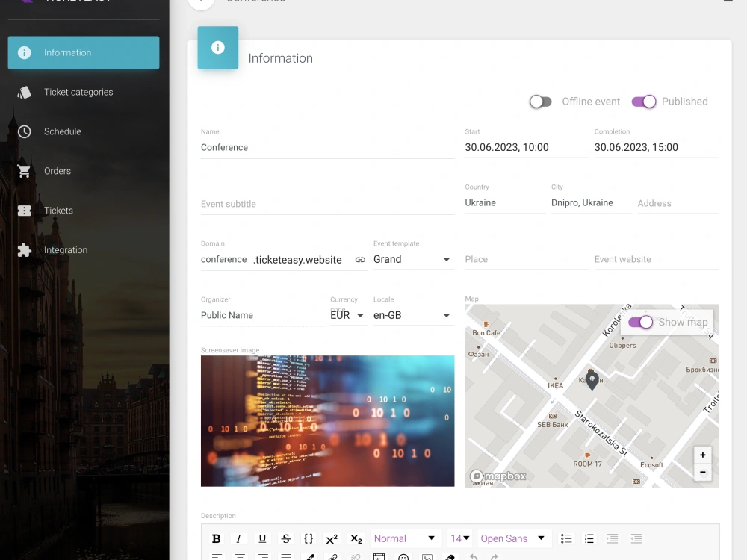Open the Normal block style dropdown

(x=405, y=538)
